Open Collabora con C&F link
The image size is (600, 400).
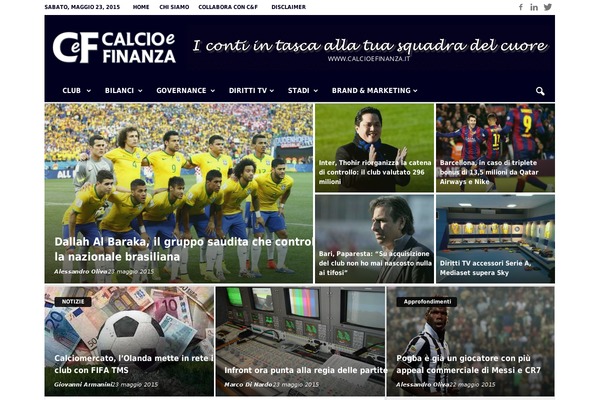pyautogui.click(x=228, y=7)
